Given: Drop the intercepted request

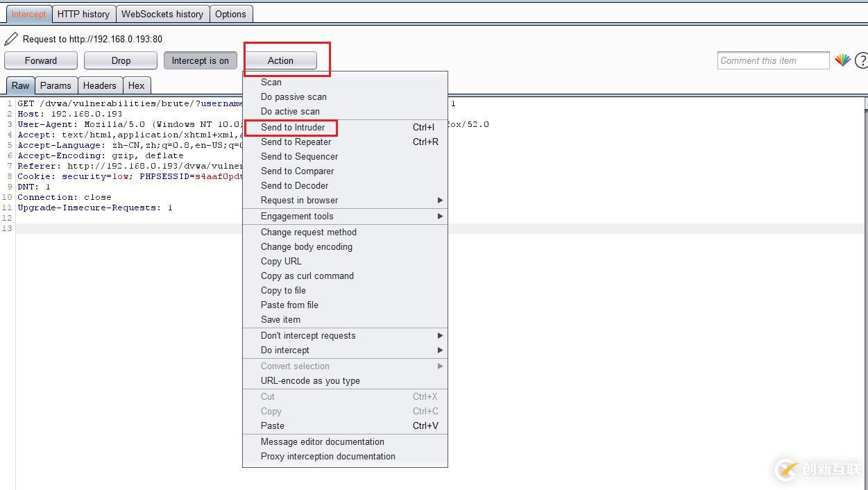Looking at the screenshot, I should pos(121,60).
